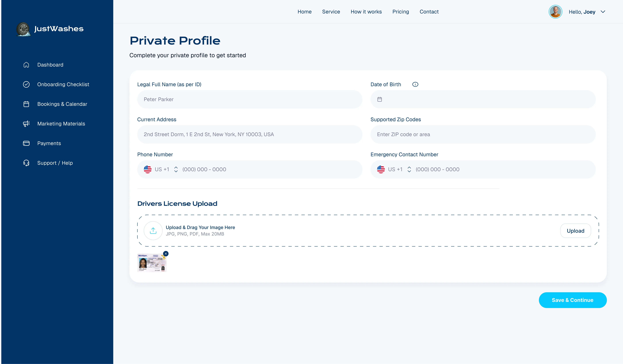The height and width of the screenshot is (364, 623).
Task: Open Dashboard in the sidebar
Action: pos(50,65)
